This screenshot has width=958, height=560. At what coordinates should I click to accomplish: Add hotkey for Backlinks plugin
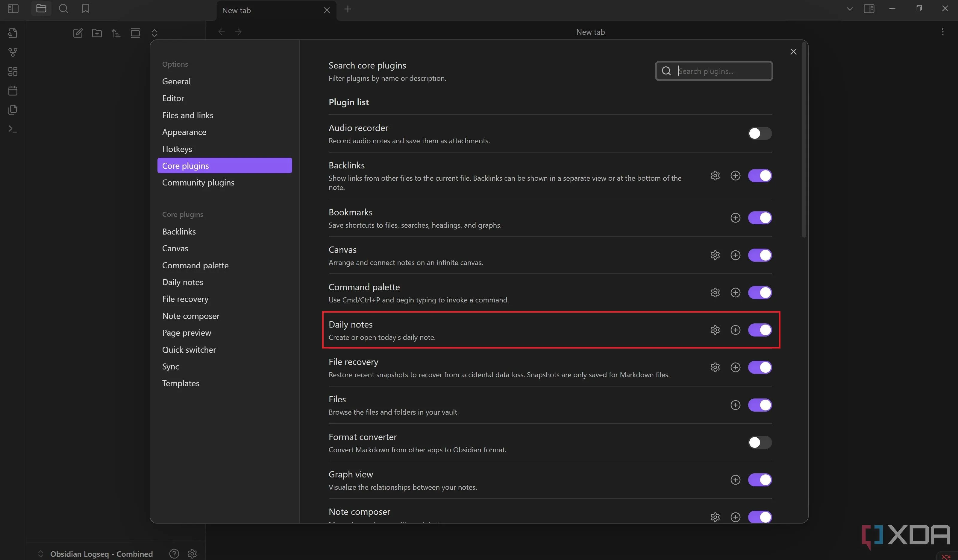tap(736, 176)
